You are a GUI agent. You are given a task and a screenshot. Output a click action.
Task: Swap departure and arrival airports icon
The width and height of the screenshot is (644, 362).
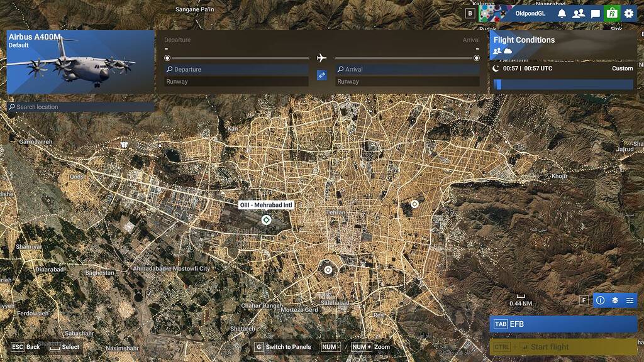click(x=321, y=75)
